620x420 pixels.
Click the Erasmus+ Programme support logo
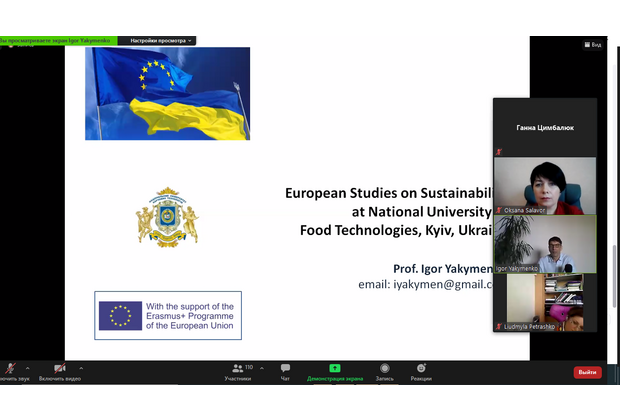tap(168, 315)
